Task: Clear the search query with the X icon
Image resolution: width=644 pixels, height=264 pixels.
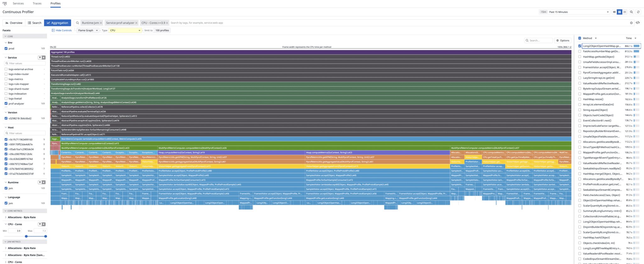Action: 631,23
